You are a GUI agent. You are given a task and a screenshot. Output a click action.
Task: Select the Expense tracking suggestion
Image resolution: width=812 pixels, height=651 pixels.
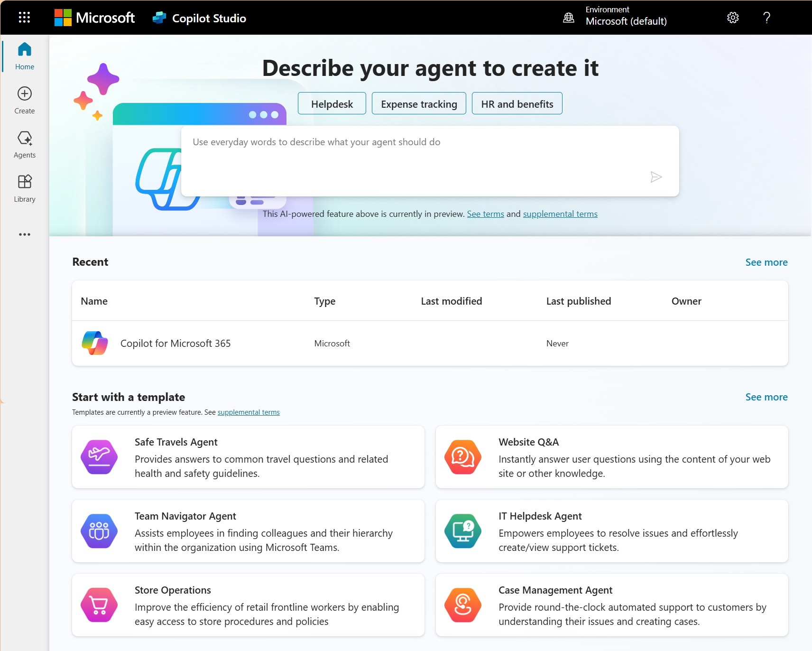click(419, 103)
